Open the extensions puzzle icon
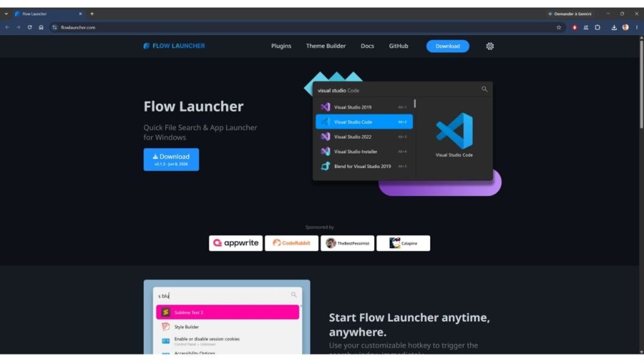Screen dimensions: 644x362 click(x=597, y=28)
